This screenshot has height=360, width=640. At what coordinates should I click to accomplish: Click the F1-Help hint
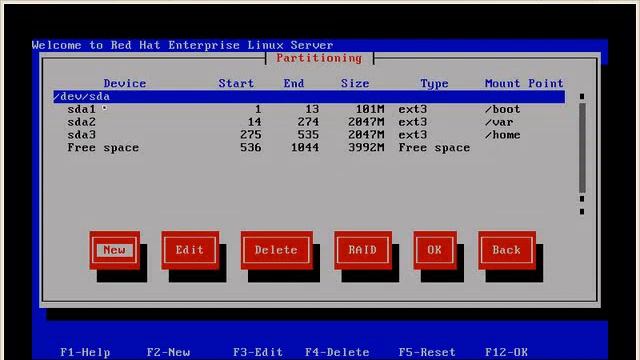pyautogui.click(x=85, y=352)
